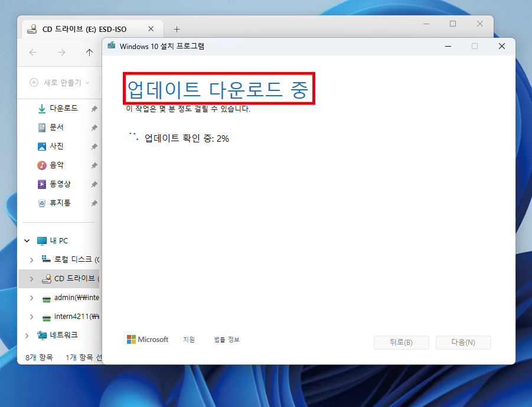Unpin 동영상 using its pin icon

click(x=94, y=184)
